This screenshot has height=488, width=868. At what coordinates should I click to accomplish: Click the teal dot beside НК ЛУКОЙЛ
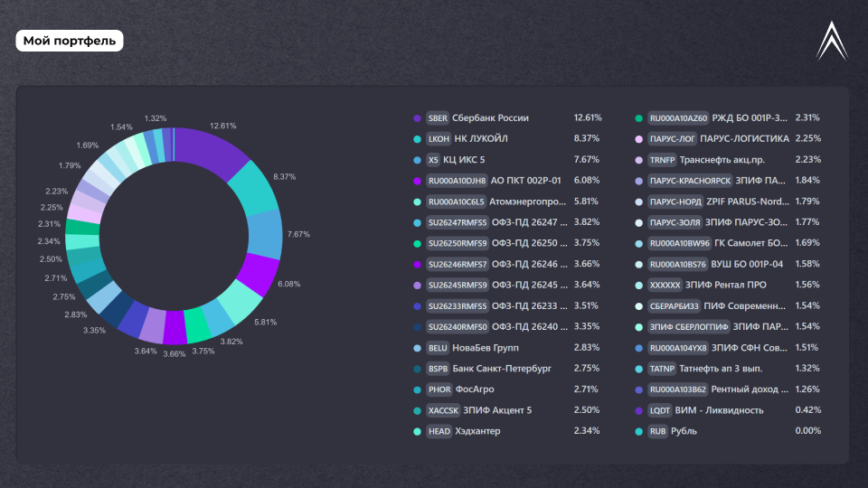point(418,139)
